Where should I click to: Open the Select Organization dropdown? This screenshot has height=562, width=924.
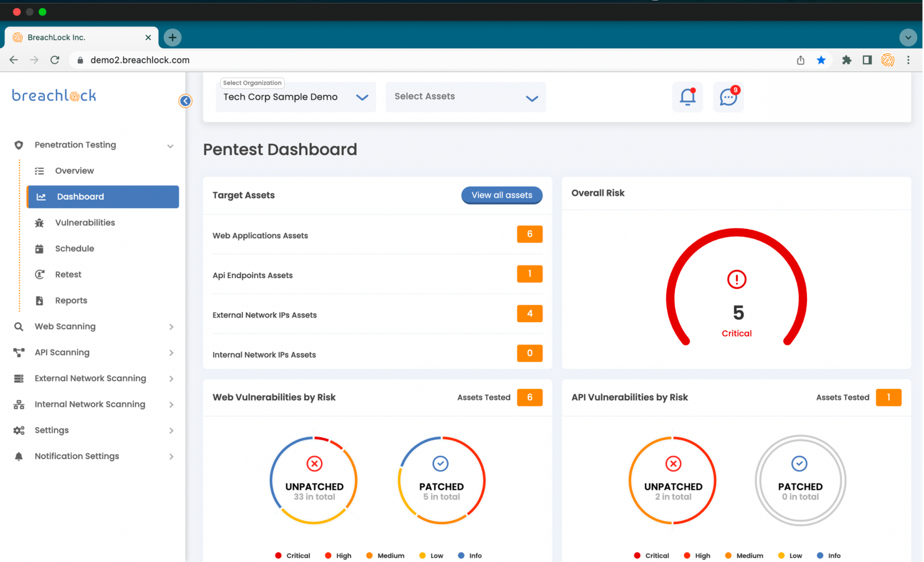296,97
